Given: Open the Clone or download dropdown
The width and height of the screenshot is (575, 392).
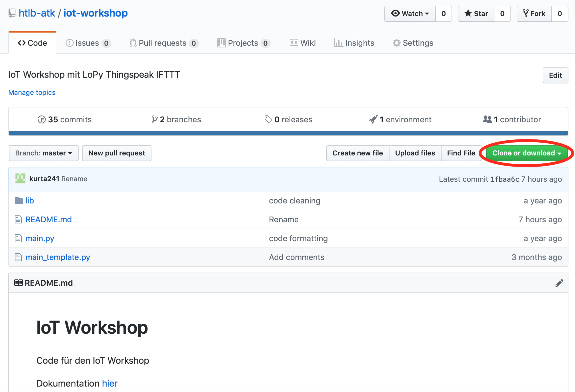Looking at the screenshot, I should [x=526, y=153].
